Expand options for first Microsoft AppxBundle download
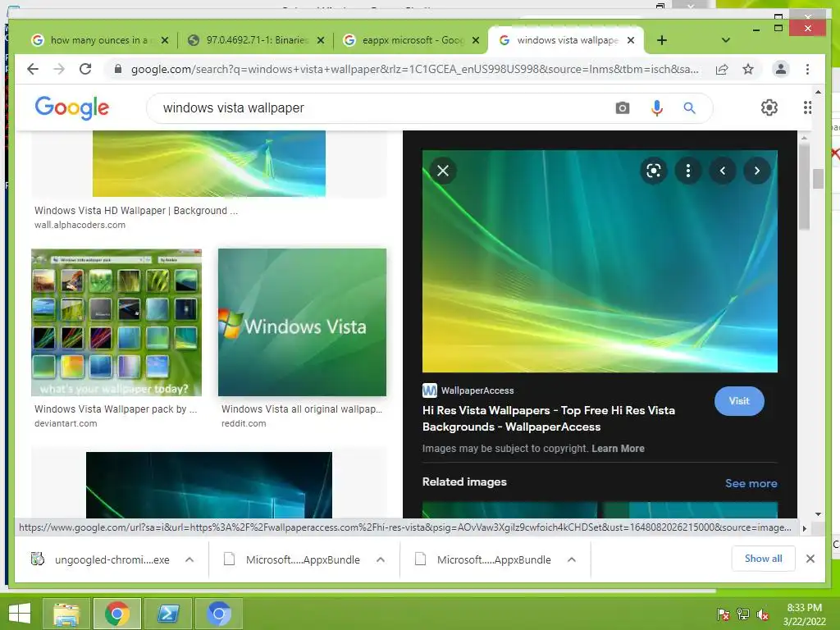 click(381, 559)
